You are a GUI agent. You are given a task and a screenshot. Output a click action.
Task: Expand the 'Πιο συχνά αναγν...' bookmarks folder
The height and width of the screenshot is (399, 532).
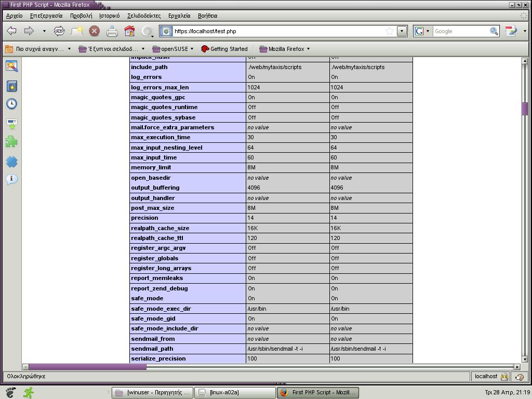pos(38,49)
